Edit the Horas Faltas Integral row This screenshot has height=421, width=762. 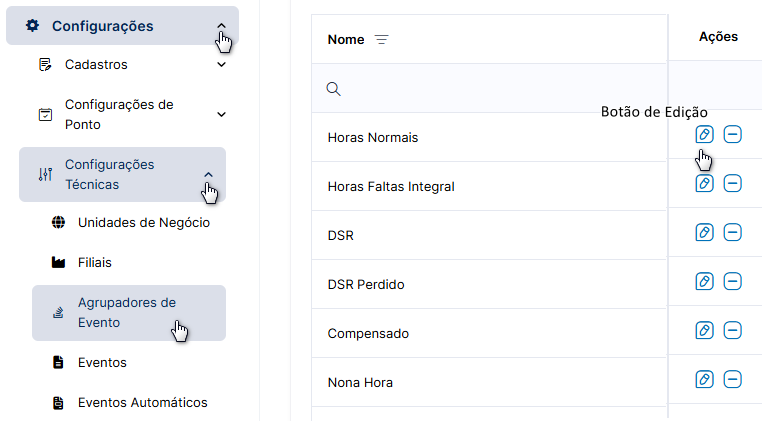(x=704, y=183)
